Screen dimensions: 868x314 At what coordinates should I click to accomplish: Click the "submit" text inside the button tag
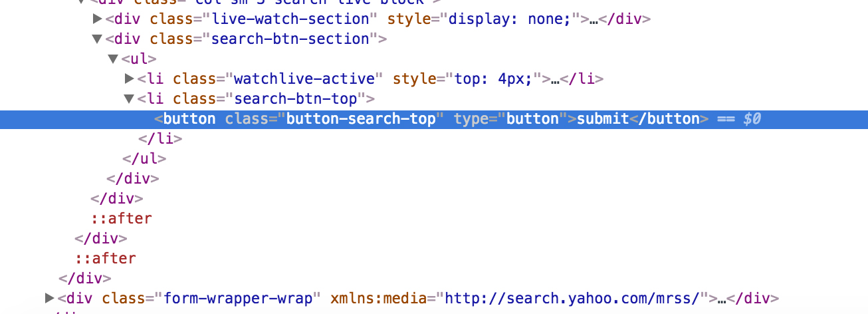tap(602, 119)
